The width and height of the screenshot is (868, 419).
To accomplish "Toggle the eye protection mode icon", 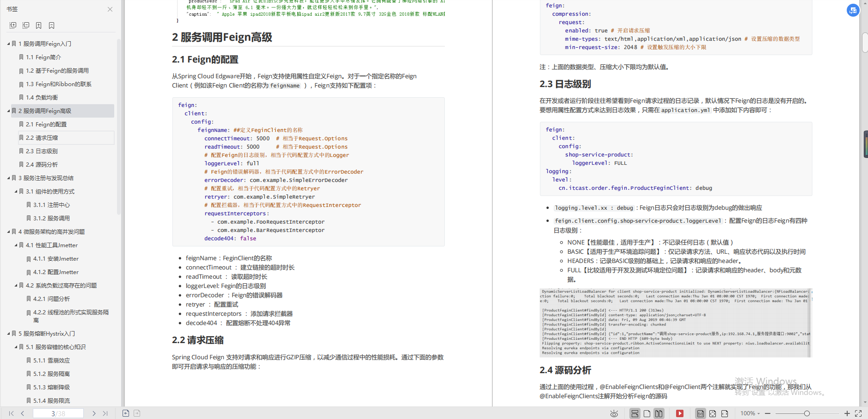I will click(x=614, y=413).
